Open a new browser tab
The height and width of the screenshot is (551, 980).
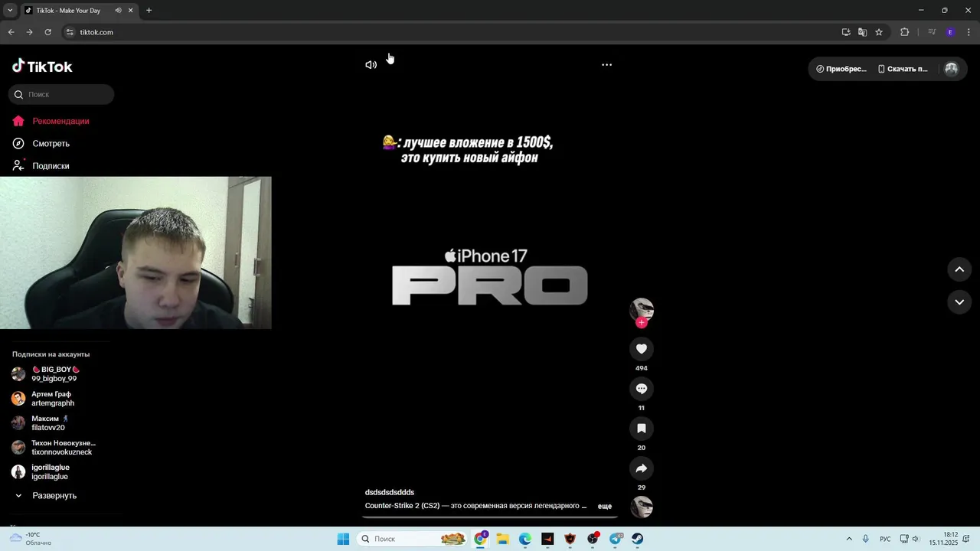coord(149,11)
